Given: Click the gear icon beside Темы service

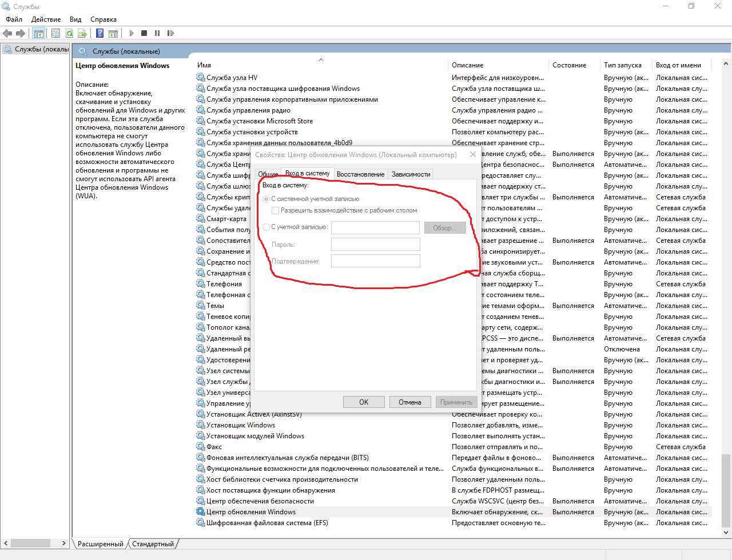Looking at the screenshot, I should (x=201, y=305).
